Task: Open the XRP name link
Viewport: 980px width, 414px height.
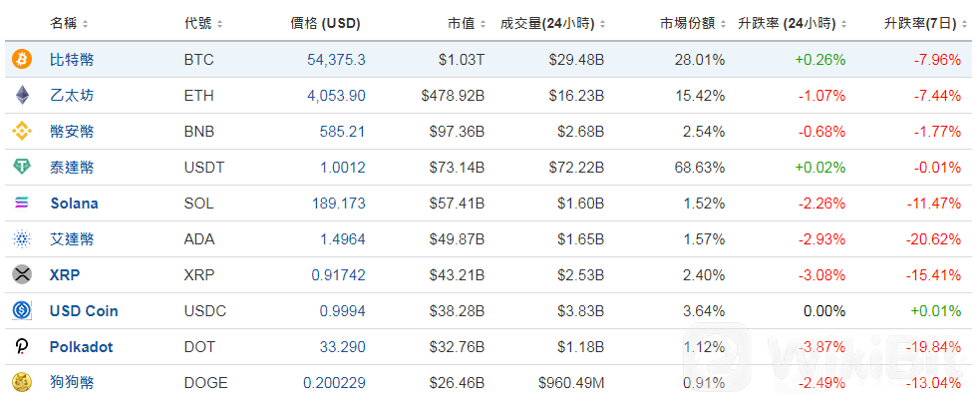Action: click(65, 274)
